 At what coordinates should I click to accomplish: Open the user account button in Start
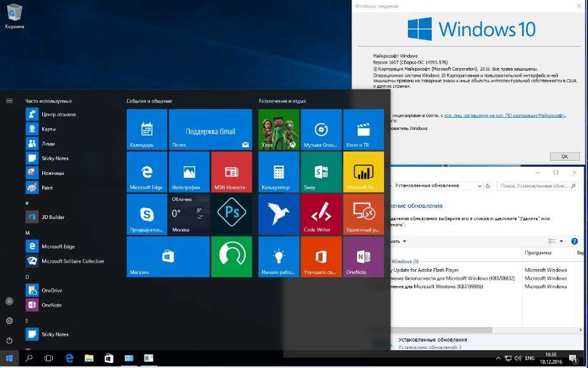[x=9, y=301]
